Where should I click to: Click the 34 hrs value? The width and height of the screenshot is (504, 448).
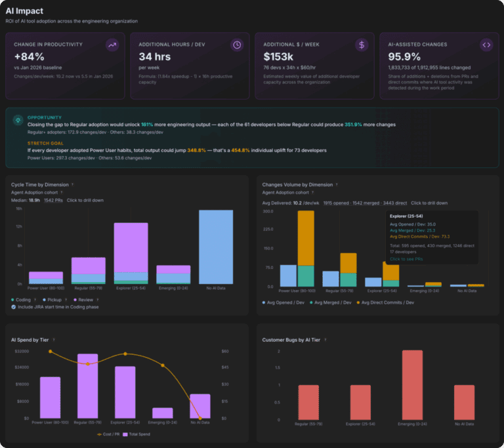click(155, 57)
